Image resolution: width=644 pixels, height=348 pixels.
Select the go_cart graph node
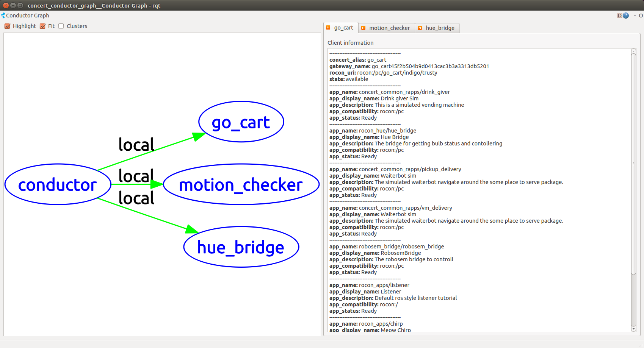[x=241, y=122]
